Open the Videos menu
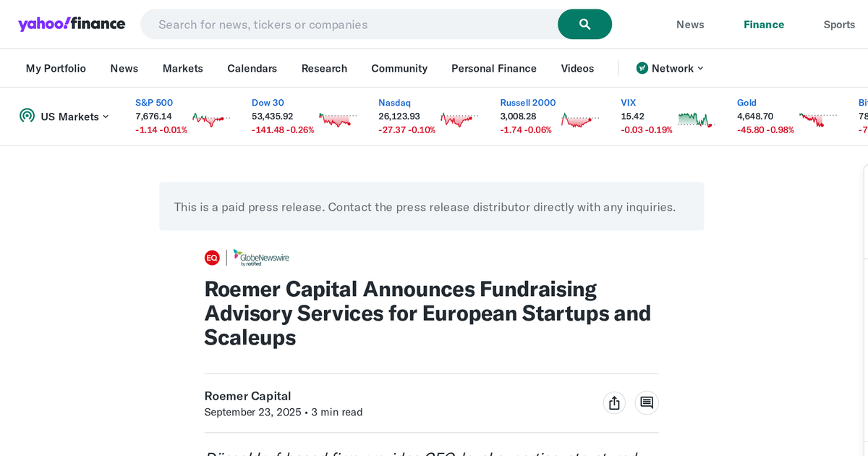868x456 pixels. [577, 68]
